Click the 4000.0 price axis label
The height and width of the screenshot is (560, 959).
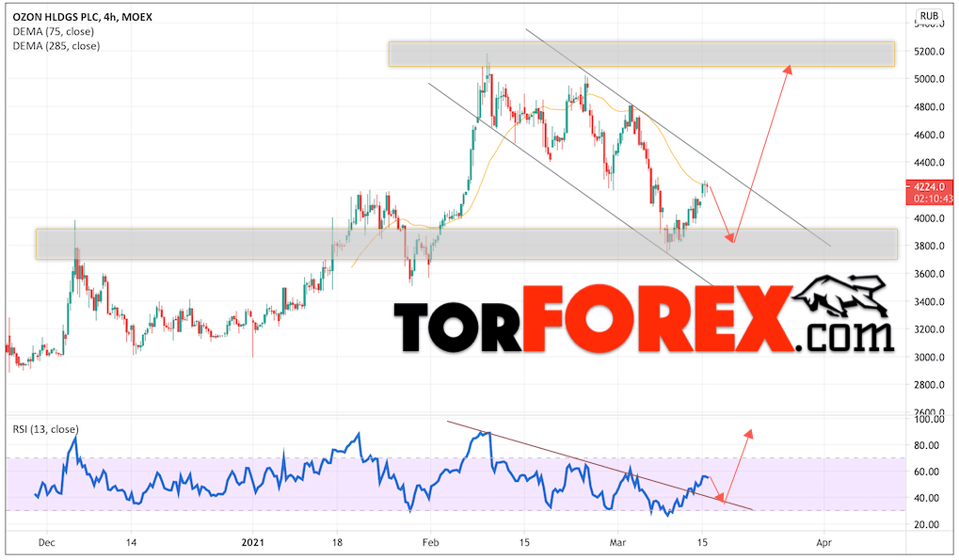tap(929, 218)
